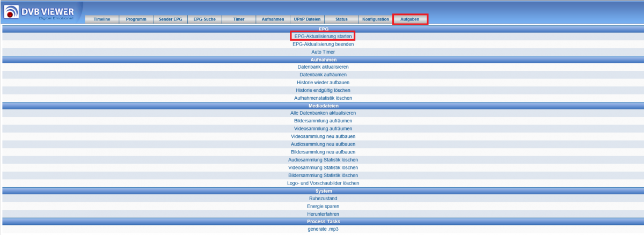Click EPG-Aktualisierung beenden link
644x235 pixels.
click(x=323, y=44)
